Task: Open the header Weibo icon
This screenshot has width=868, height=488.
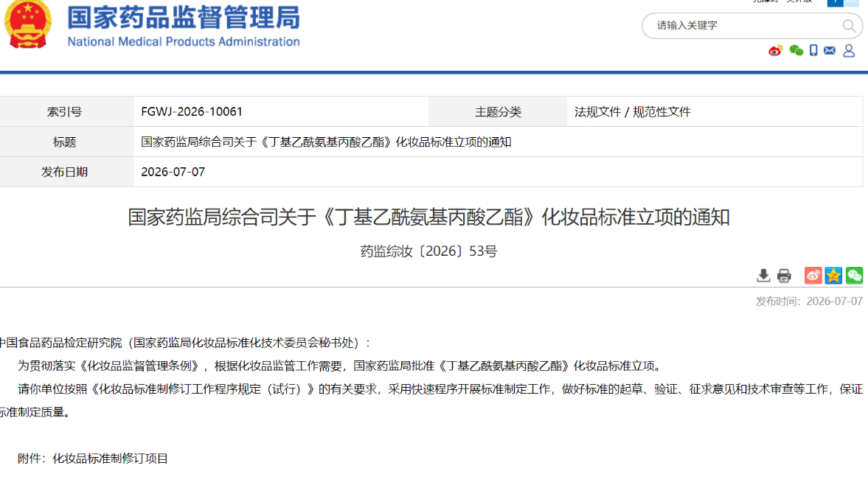Action: point(775,51)
